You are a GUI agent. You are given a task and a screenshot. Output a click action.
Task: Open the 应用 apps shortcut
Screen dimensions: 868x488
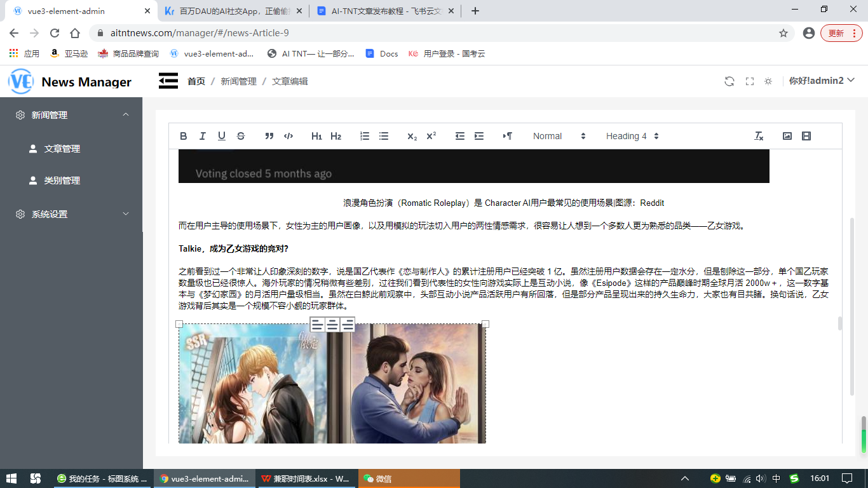[x=24, y=53]
